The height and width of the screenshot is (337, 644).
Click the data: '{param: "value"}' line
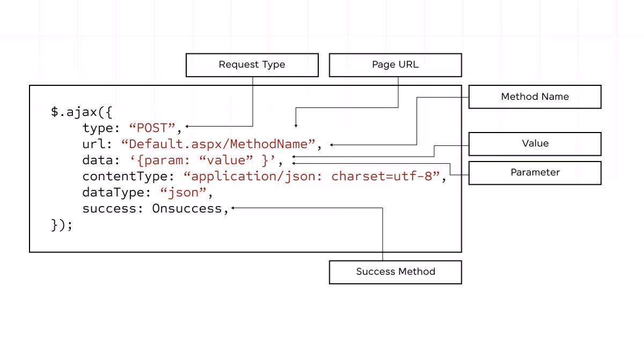tap(182, 160)
